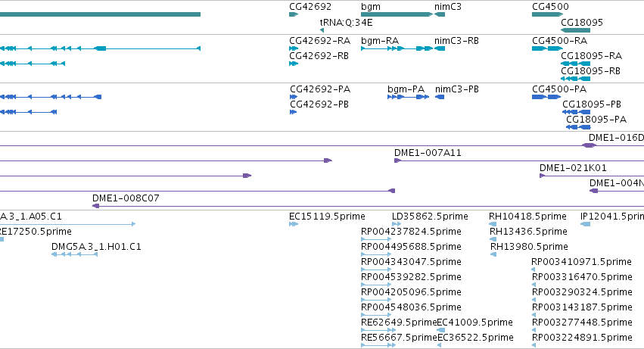Select the CG18095 gene label

pos(582,22)
